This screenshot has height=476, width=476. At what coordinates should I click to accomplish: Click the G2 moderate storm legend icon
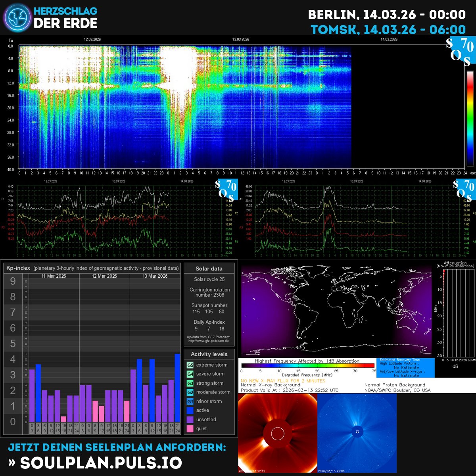point(190,392)
